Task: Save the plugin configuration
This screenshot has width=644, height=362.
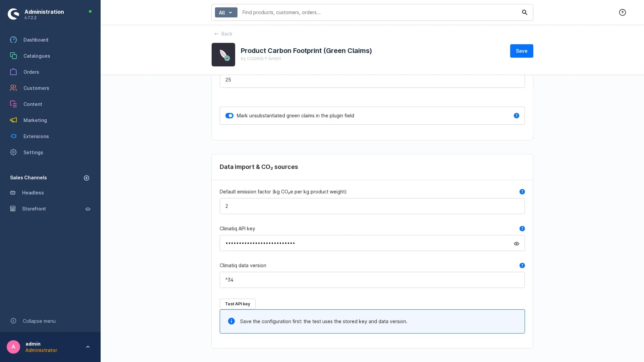Action: pyautogui.click(x=522, y=51)
